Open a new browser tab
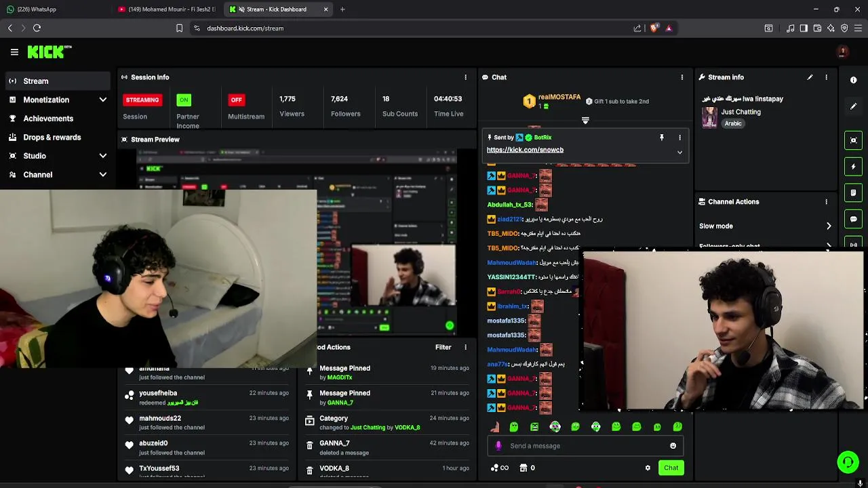 [342, 9]
